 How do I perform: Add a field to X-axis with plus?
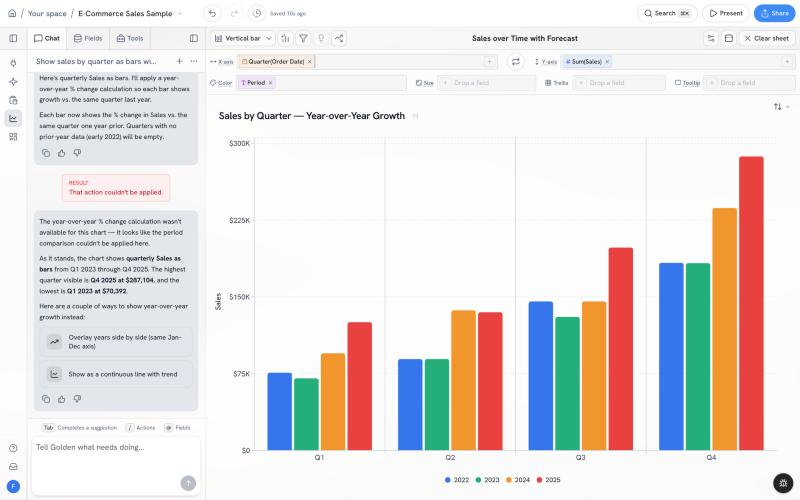coord(489,62)
